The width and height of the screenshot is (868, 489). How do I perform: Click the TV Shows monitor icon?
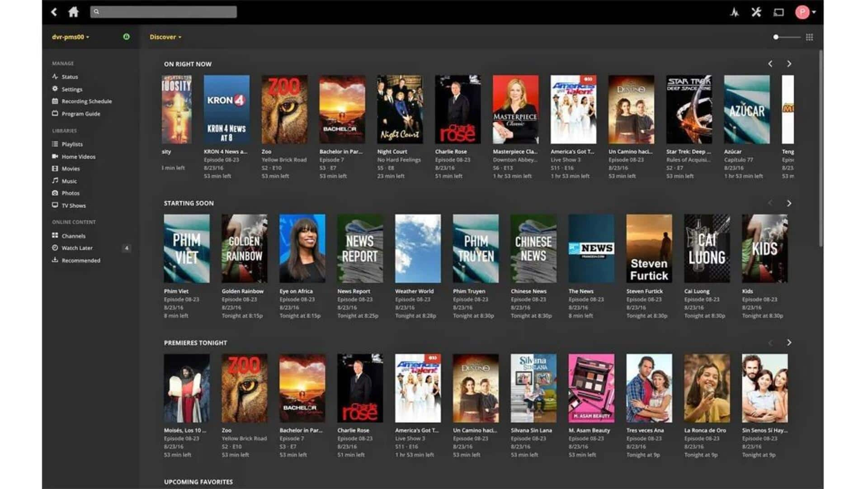55,205
